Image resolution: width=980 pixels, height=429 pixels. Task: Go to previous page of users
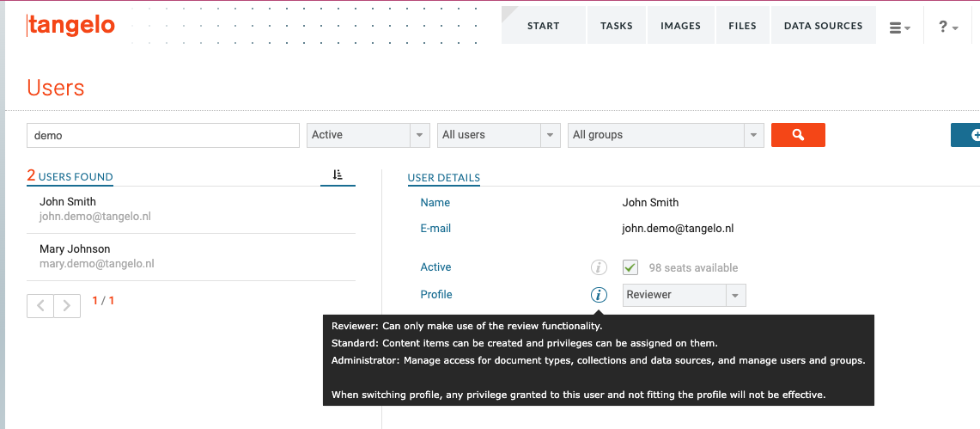point(40,306)
